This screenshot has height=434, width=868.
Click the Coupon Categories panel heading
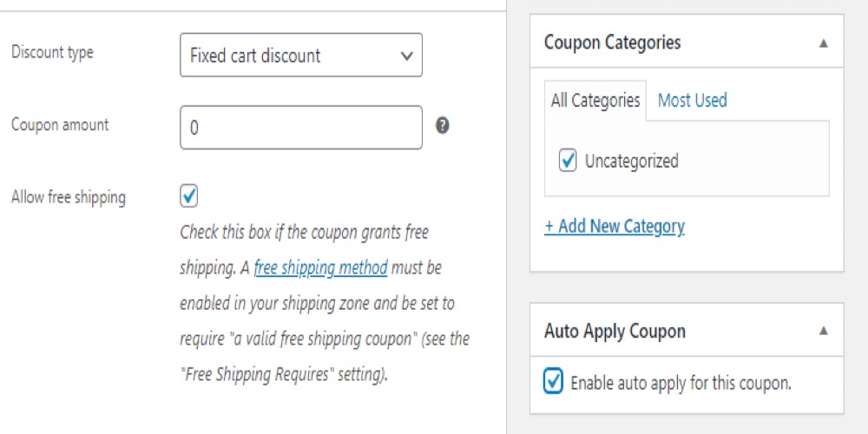click(612, 43)
